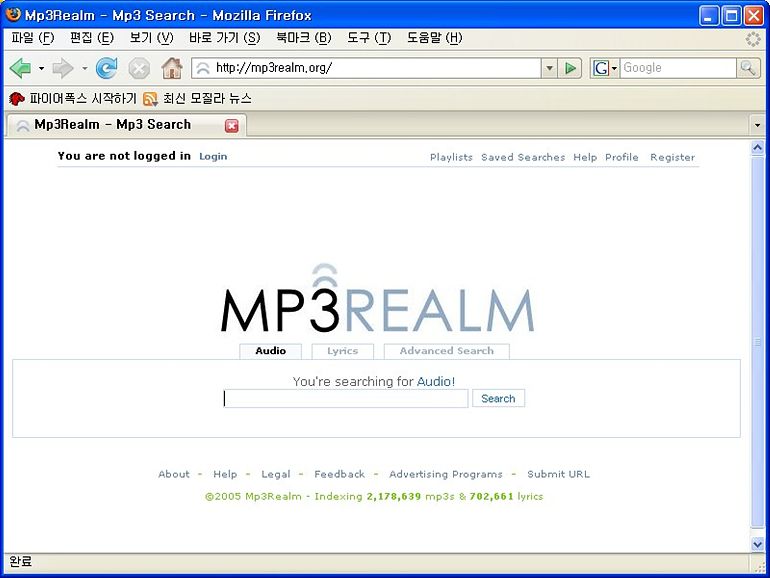The width and height of the screenshot is (770, 578).
Task: Open the Advertising Programs footer link
Action: 446,474
